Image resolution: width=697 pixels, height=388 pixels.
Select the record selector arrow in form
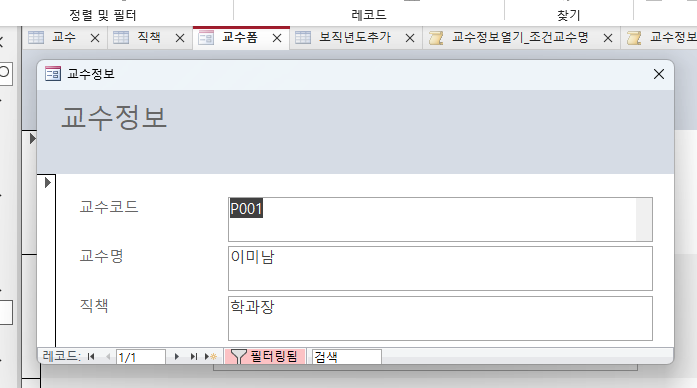point(47,183)
